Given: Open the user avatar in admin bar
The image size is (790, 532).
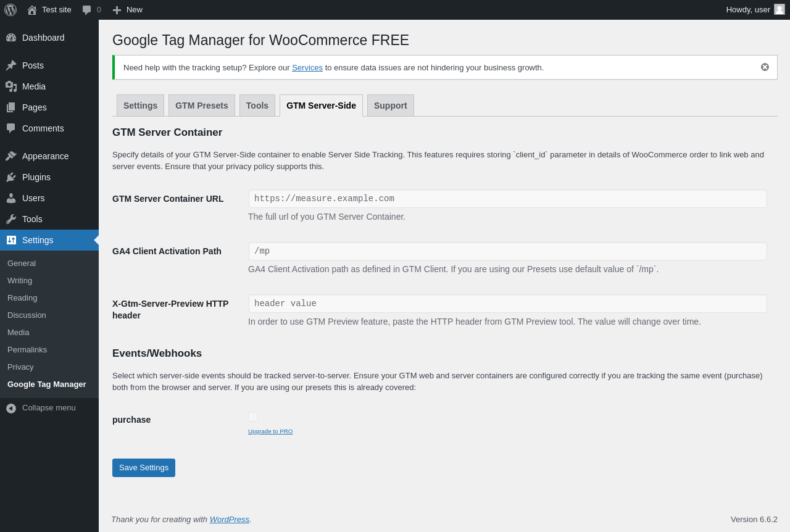Looking at the screenshot, I should point(780,9).
